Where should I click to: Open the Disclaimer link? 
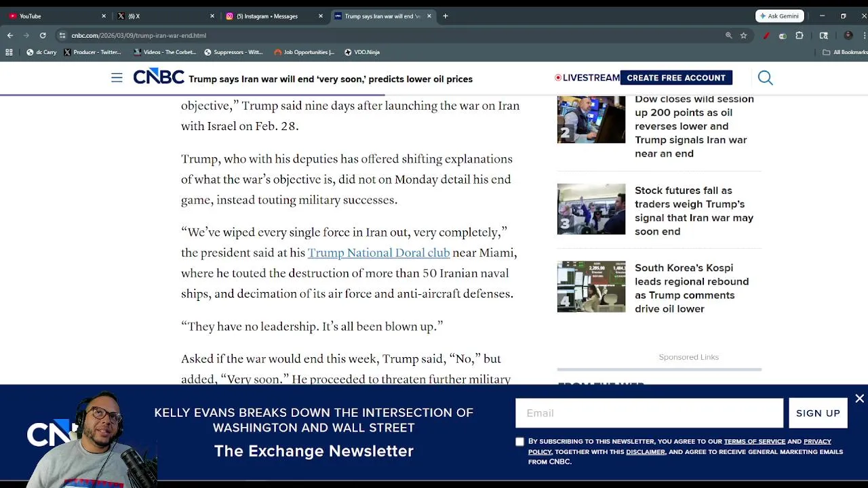pyautogui.click(x=646, y=451)
